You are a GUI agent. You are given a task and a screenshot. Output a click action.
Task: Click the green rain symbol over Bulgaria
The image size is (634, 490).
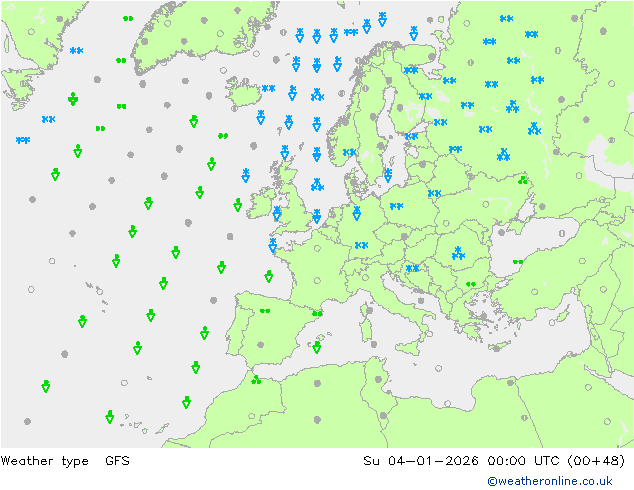(x=471, y=284)
